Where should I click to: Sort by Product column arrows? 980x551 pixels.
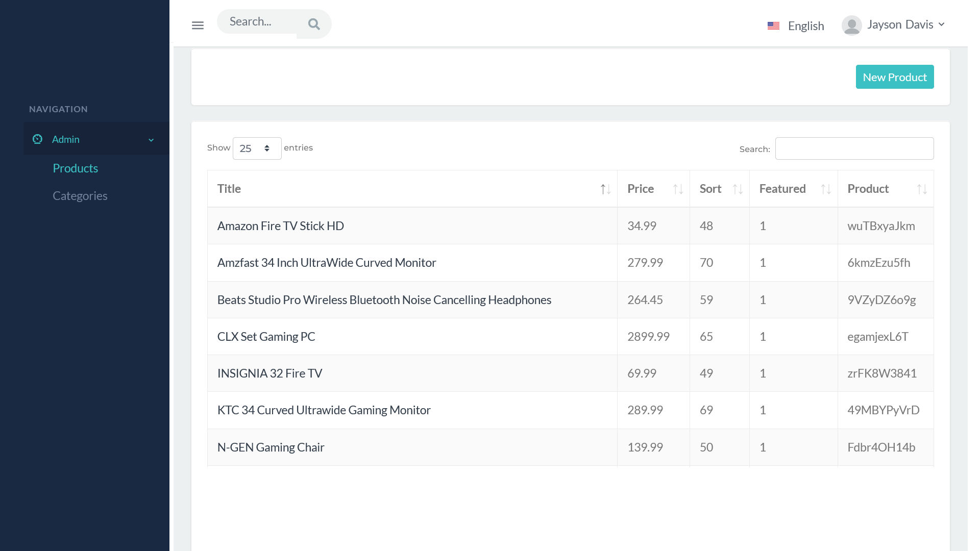click(922, 189)
